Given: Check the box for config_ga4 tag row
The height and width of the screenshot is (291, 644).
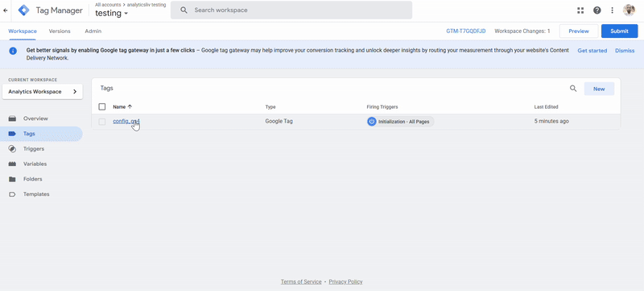Looking at the screenshot, I should point(102,122).
